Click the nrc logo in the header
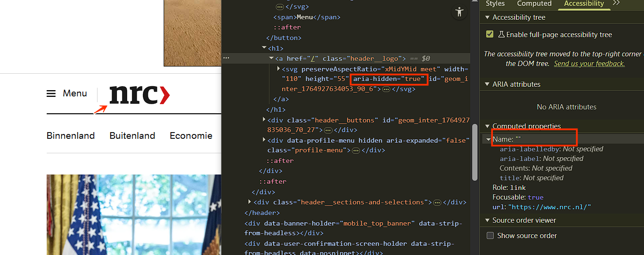Viewport: 644px width, 255px height. [140, 94]
